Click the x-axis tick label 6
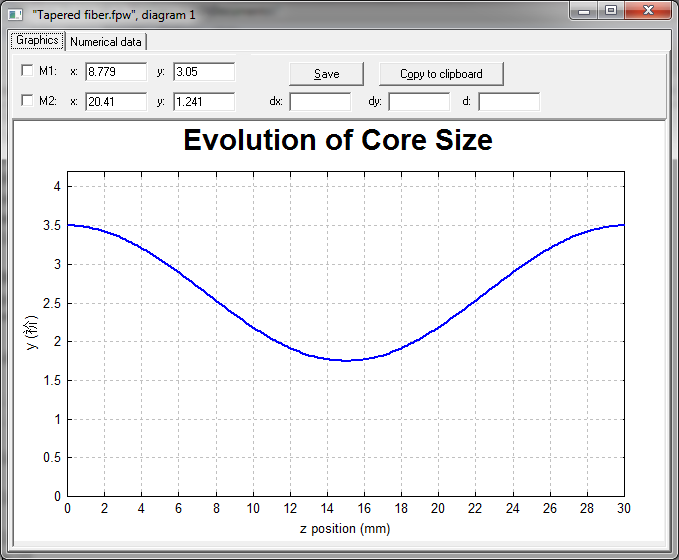679x560 pixels. click(178, 508)
